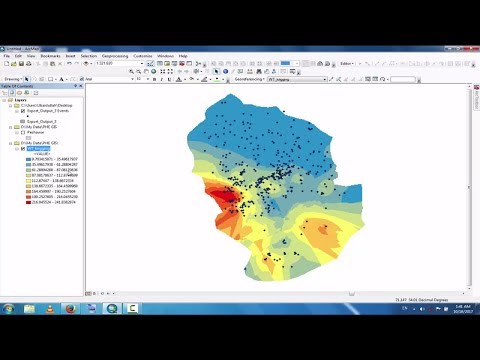480x360 pixels.
Task: Open the font name dropdown
Action: tap(132, 79)
